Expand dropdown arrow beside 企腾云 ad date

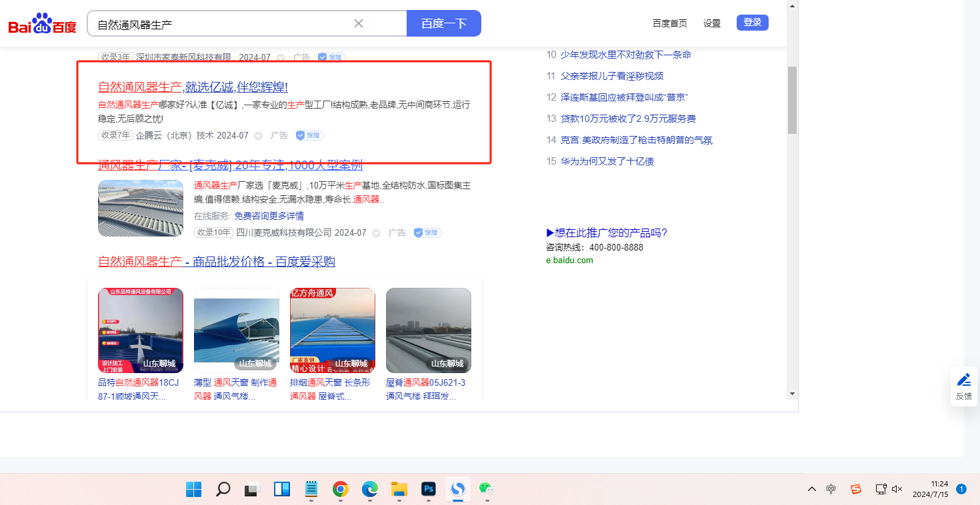(259, 136)
